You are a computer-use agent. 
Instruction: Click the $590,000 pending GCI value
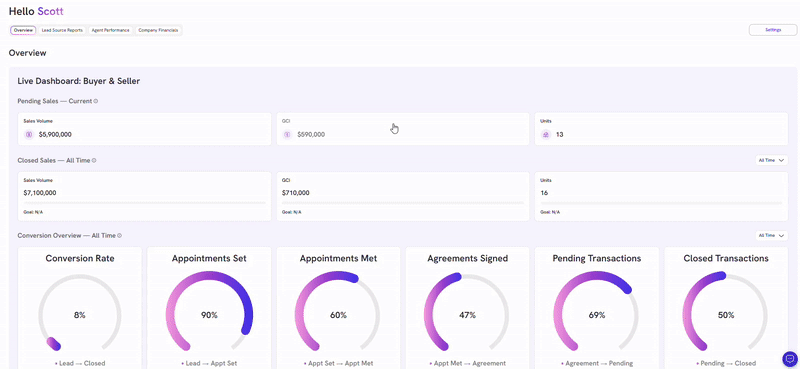tap(311, 135)
